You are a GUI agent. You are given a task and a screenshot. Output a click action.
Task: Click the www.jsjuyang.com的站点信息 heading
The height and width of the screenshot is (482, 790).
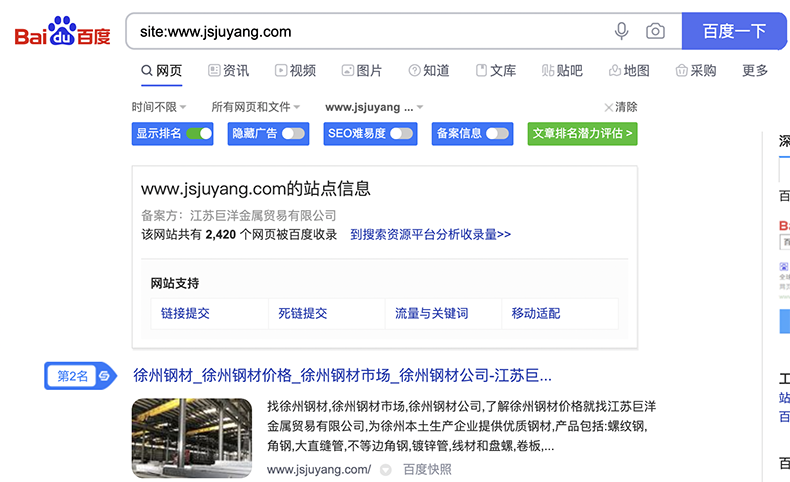point(256,188)
